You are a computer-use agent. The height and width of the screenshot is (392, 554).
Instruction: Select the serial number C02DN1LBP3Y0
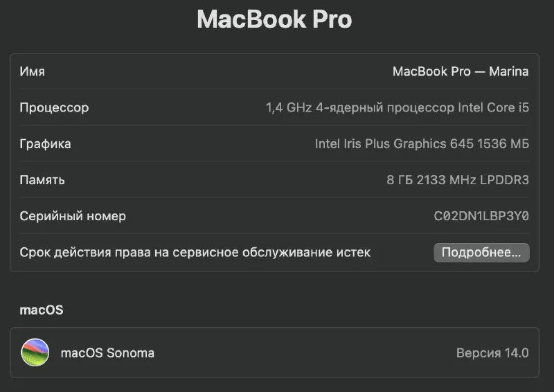pos(481,216)
